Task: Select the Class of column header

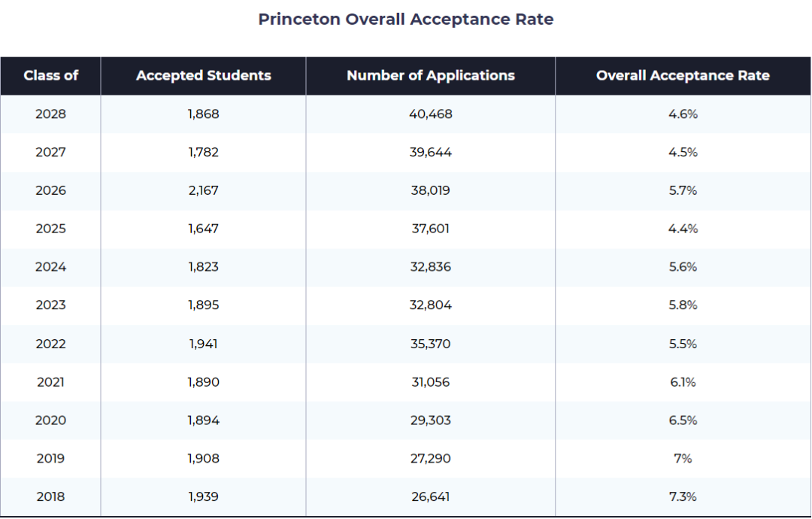Action: coord(51,76)
